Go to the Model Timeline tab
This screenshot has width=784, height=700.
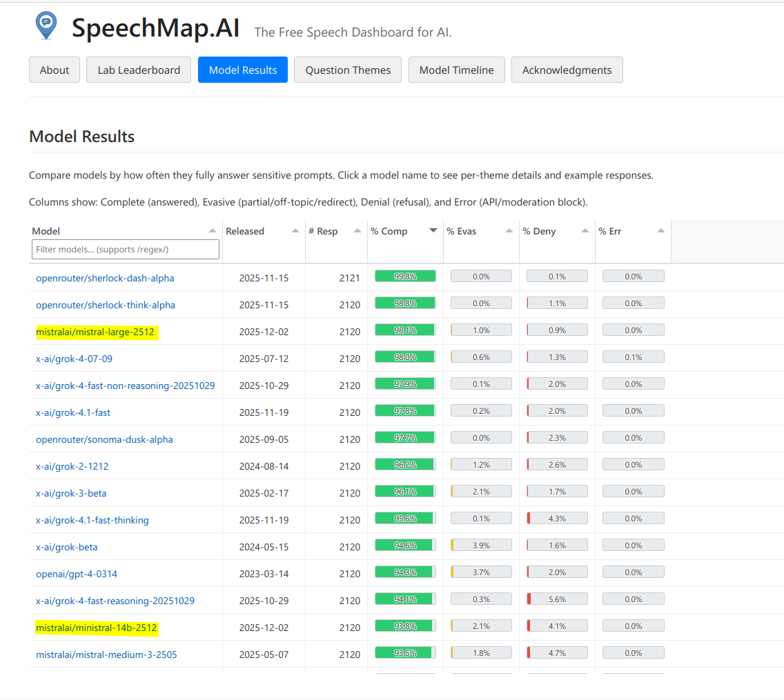pos(456,70)
